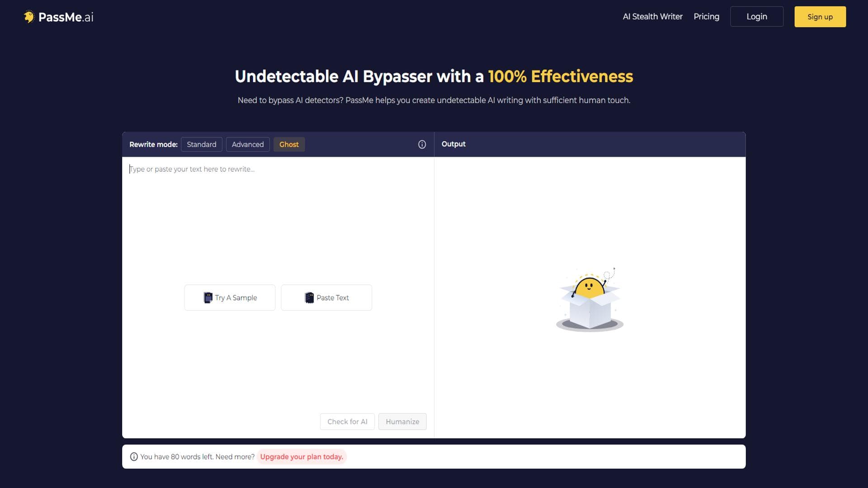Open the rewrite mode info icon
Screen dimensions: 868x488
(x=422, y=145)
